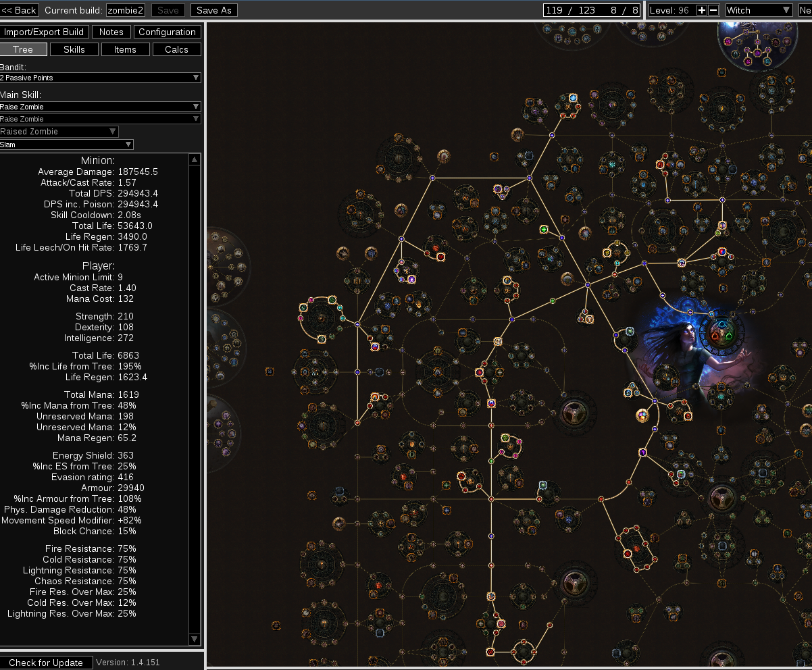812x670 pixels.
Task: Open the Calcs tab
Action: pos(177,49)
